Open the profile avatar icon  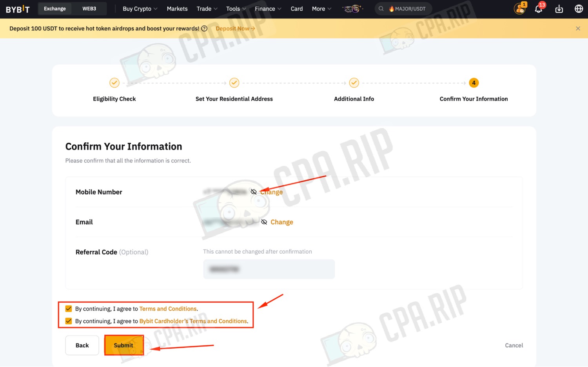[x=520, y=9]
